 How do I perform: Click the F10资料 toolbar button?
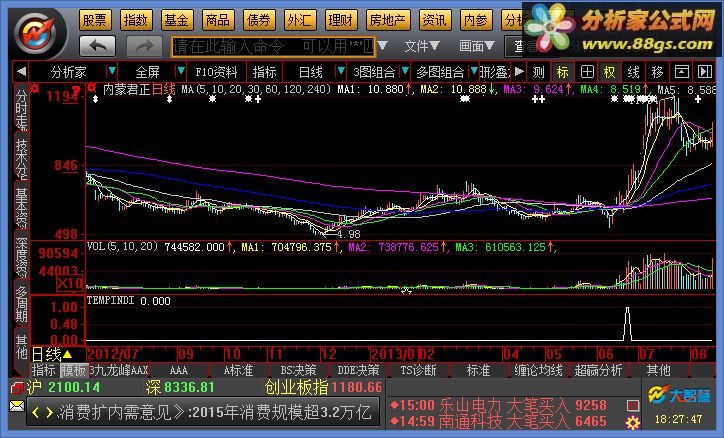216,72
